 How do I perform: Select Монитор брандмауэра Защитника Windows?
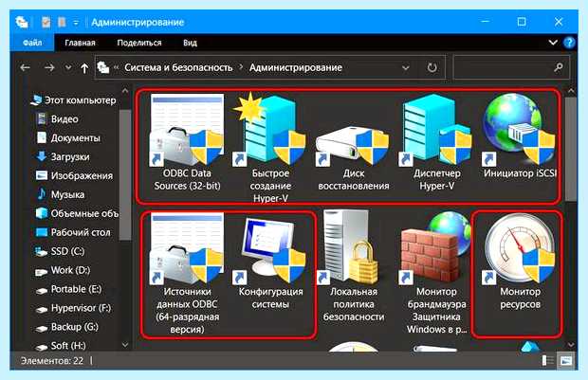tap(437, 273)
